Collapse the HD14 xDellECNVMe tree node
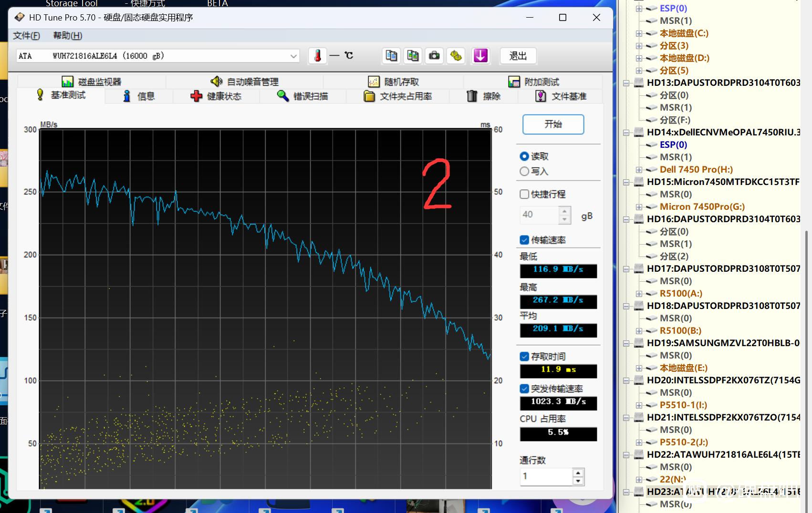 (x=626, y=132)
